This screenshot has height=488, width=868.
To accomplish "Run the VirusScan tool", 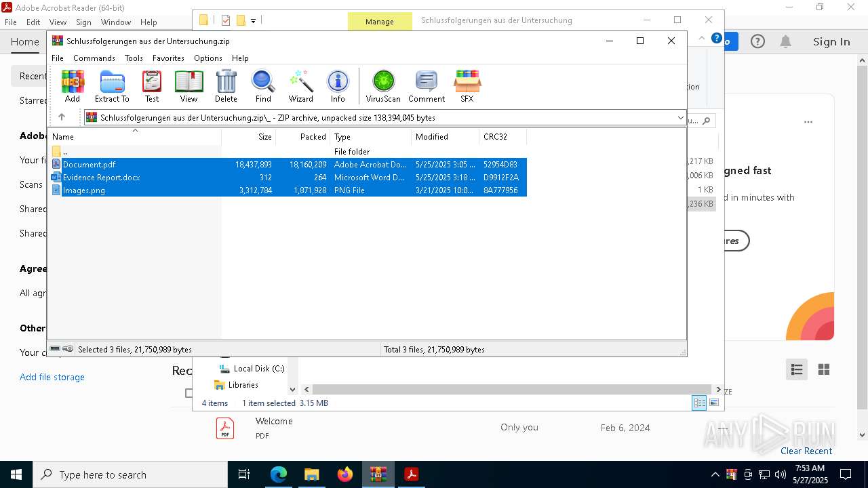I will [383, 86].
